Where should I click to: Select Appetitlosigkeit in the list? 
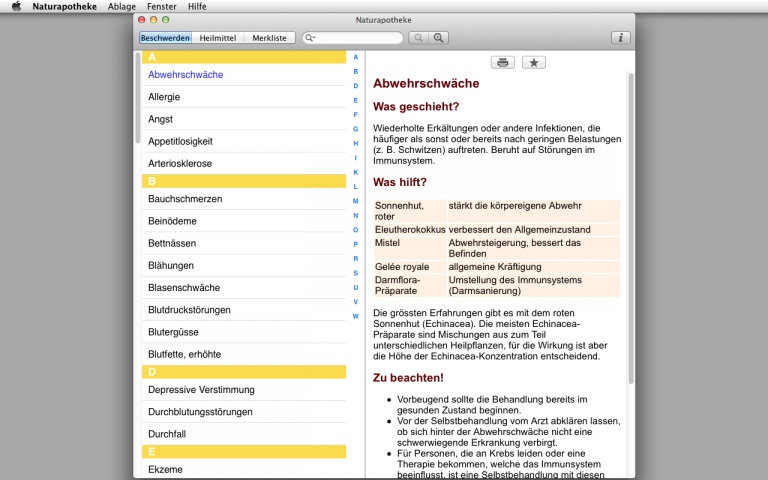tap(244, 141)
